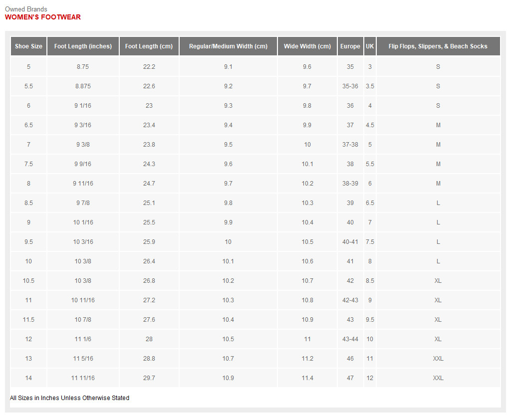Select the Europe column header
This screenshot has height=420, width=511.
click(x=350, y=46)
